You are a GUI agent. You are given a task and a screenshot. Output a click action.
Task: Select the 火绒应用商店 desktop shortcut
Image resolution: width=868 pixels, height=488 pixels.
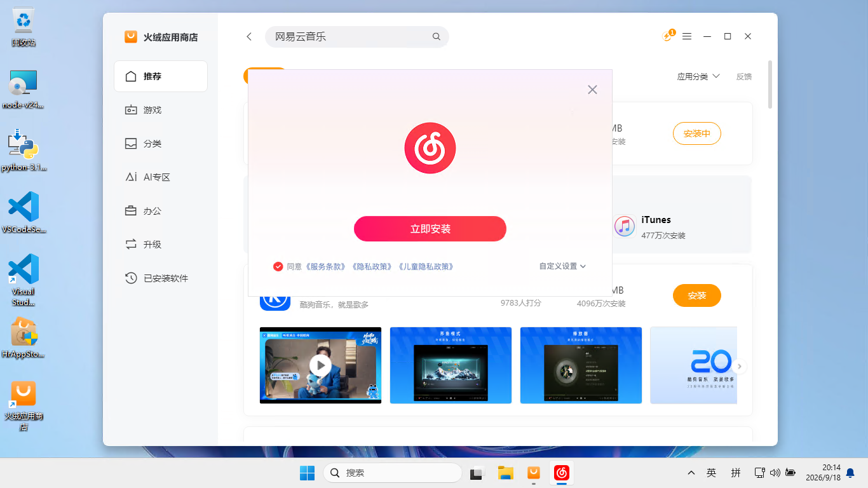pyautogui.click(x=24, y=405)
